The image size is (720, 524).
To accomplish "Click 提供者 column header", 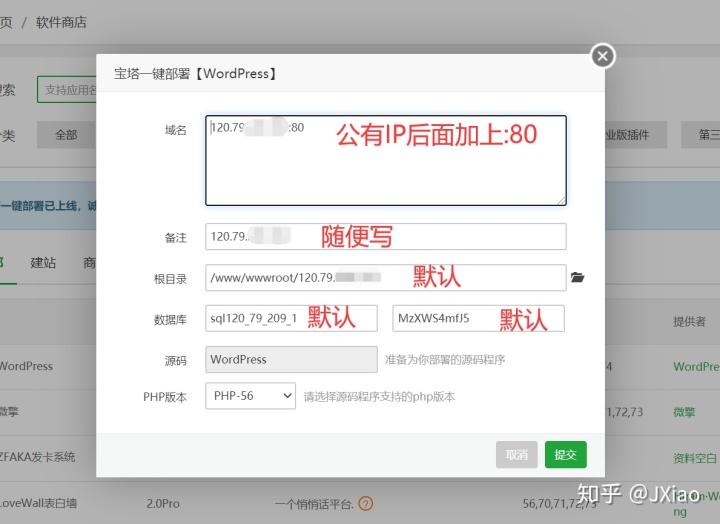I will (x=689, y=321).
